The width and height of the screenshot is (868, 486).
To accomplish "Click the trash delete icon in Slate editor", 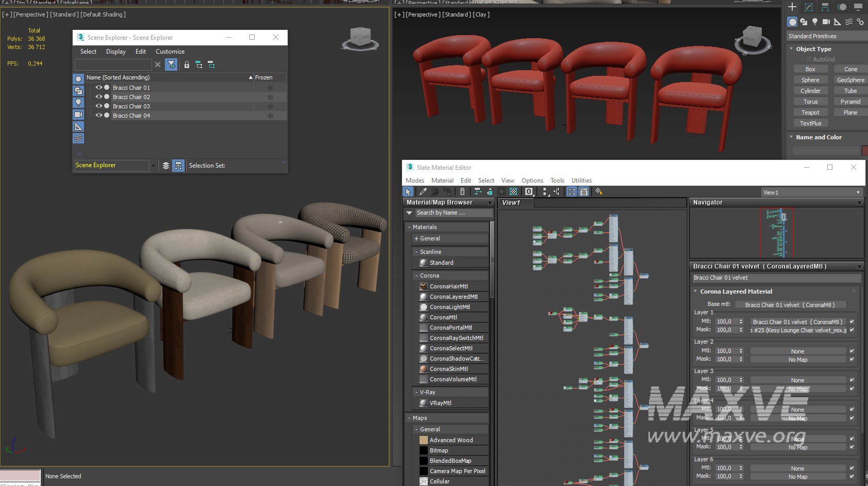I will [462, 191].
